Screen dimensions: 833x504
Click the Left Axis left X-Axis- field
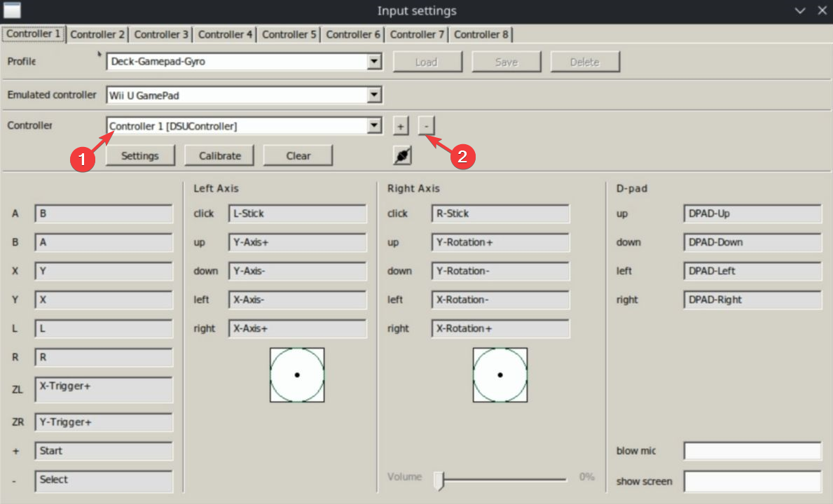tap(298, 299)
